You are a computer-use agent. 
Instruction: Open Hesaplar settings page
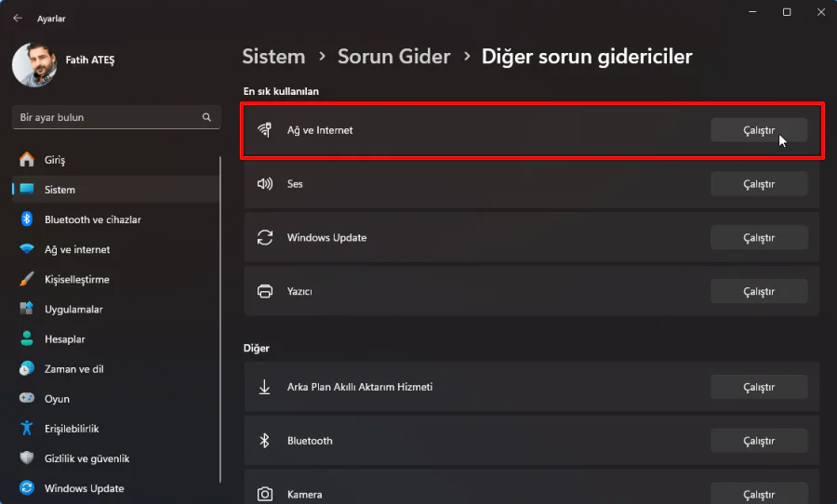(116, 339)
